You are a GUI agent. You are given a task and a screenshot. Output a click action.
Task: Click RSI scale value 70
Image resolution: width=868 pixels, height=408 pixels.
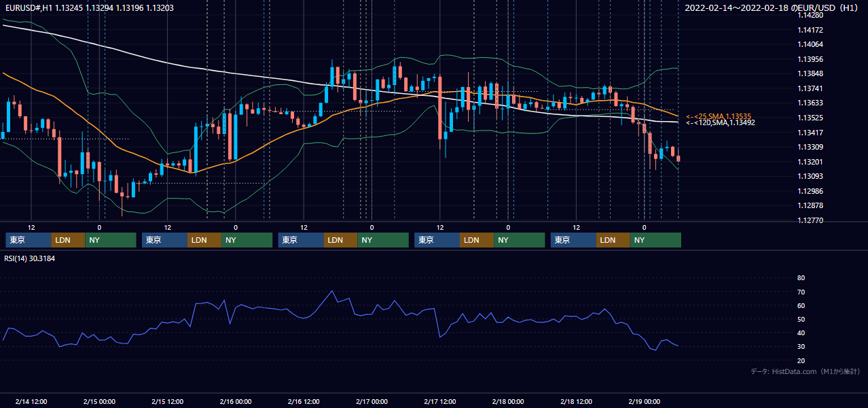[x=801, y=292]
